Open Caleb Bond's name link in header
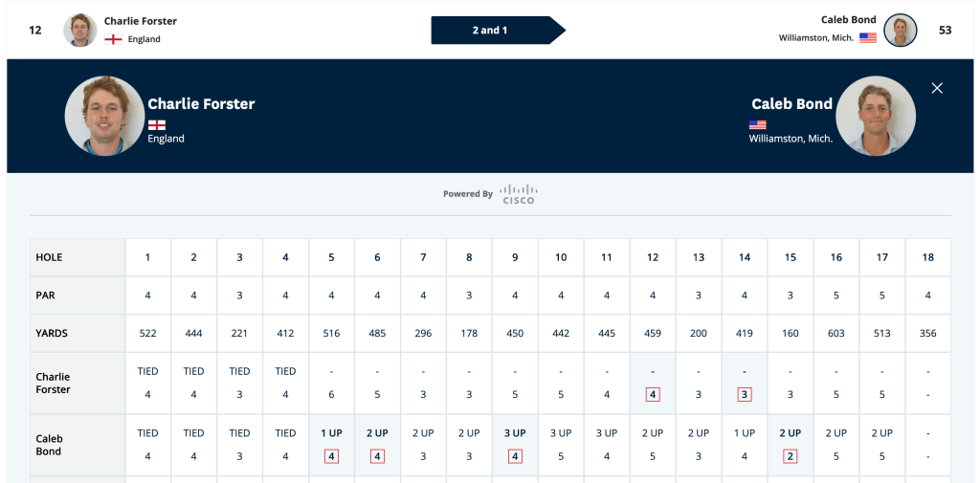Viewport: 980px width, 483px height. 848,20
